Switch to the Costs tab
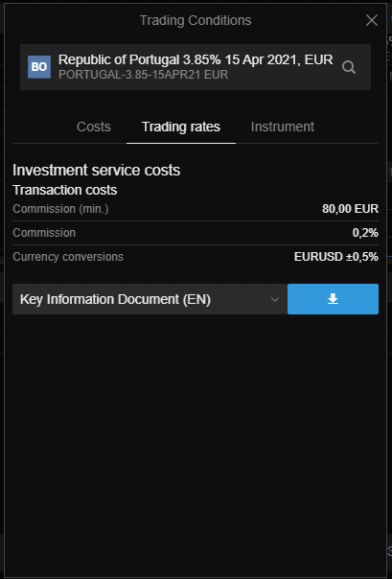This screenshot has width=392, height=579. [x=93, y=127]
